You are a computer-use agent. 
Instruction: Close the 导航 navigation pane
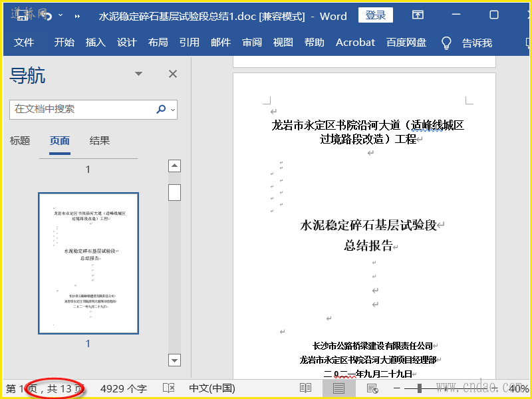[x=173, y=74]
